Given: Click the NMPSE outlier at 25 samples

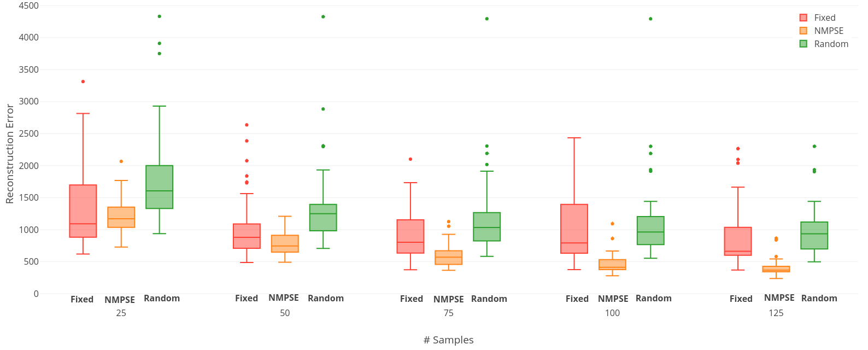Looking at the screenshot, I should tap(121, 161).
